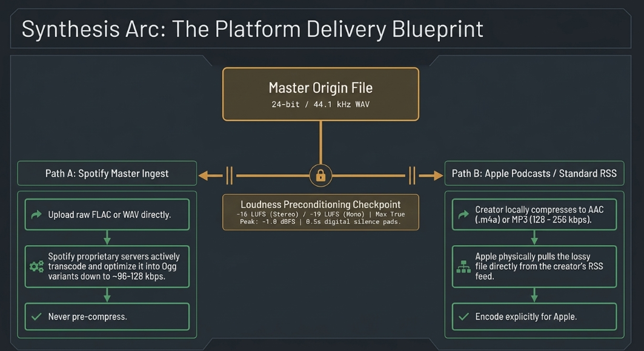Click the green down arrow below Creator compresses box
Screen dimensions: 644x351
pyautogui.click(x=534, y=238)
